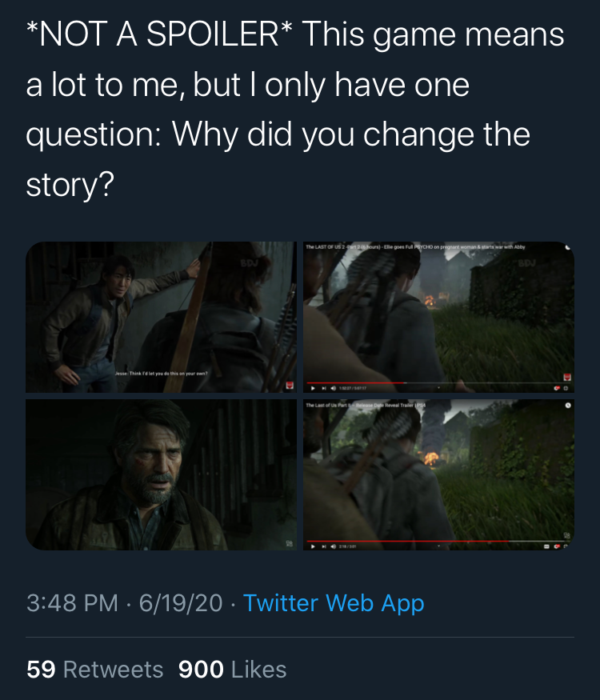Mute volume in Release Date Reveal Trailer player
Viewport: 600px width, 700px height.
pyautogui.click(x=333, y=546)
